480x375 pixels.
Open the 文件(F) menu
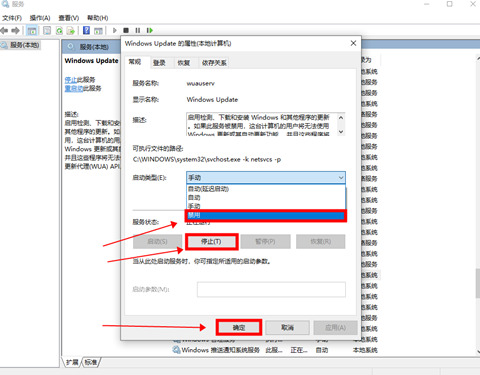tap(12, 18)
